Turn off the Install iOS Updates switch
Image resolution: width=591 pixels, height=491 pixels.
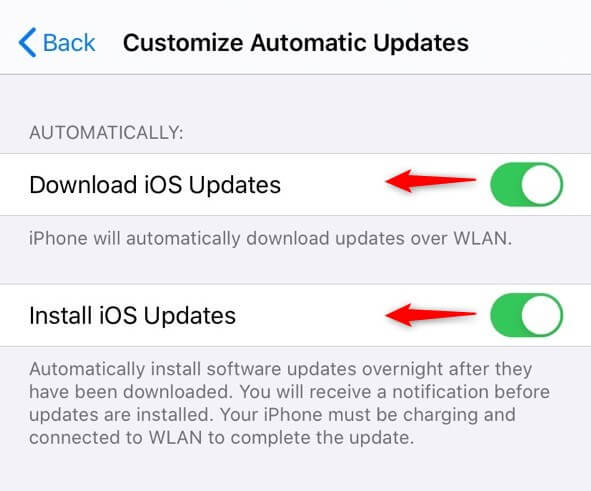(527, 315)
